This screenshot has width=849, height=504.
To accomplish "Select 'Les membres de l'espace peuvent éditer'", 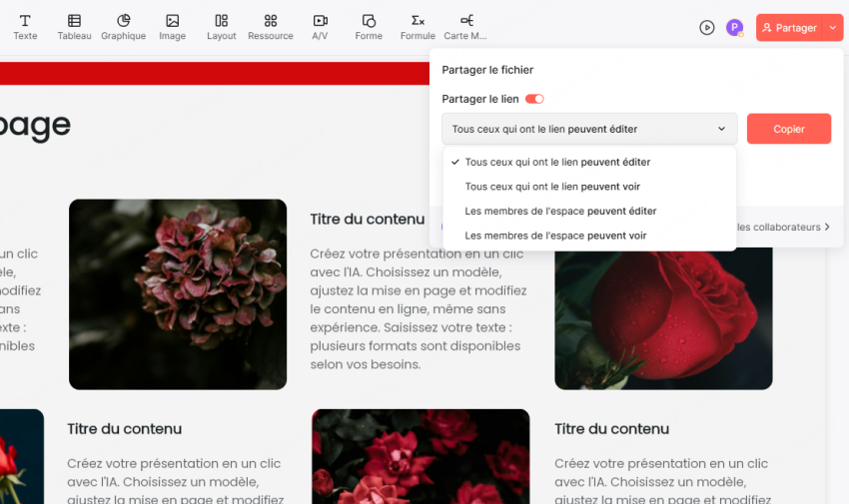I will coord(560,212).
